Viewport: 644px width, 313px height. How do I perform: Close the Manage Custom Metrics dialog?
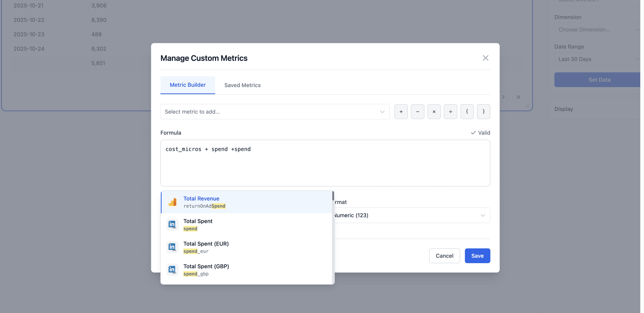485,58
